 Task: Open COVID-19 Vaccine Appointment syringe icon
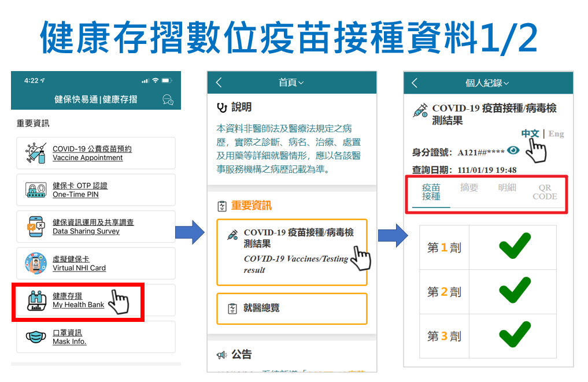coord(36,153)
